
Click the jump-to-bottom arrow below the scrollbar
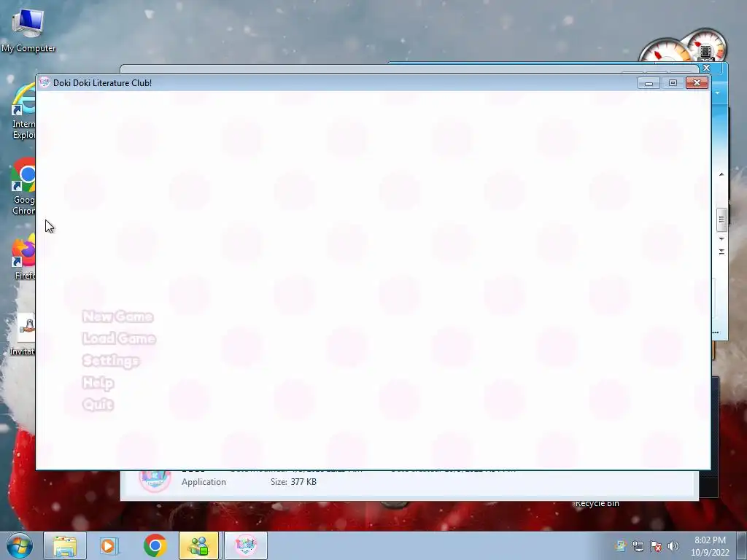pyautogui.click(x=721, y=252)
